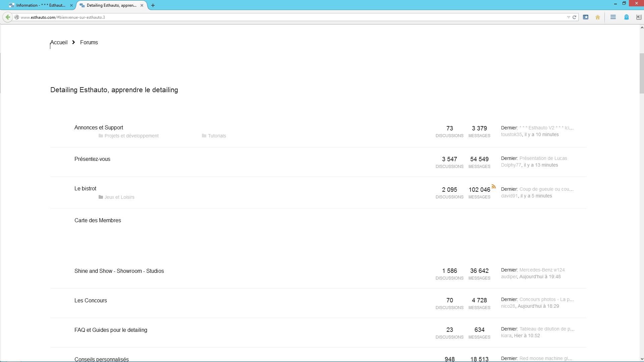The width and height of the screenshot is (644, 362).
Task: Click the site identity globe icon
Action: (x=16, y=17)
